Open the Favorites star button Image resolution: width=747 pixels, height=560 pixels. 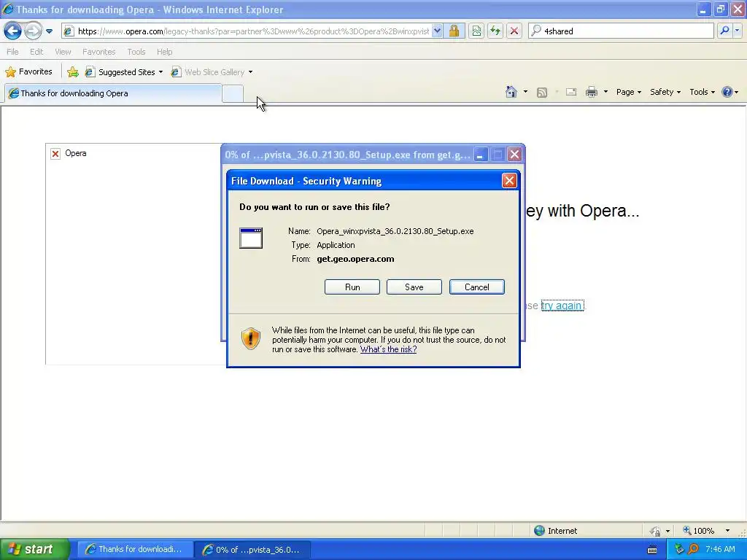28,72
